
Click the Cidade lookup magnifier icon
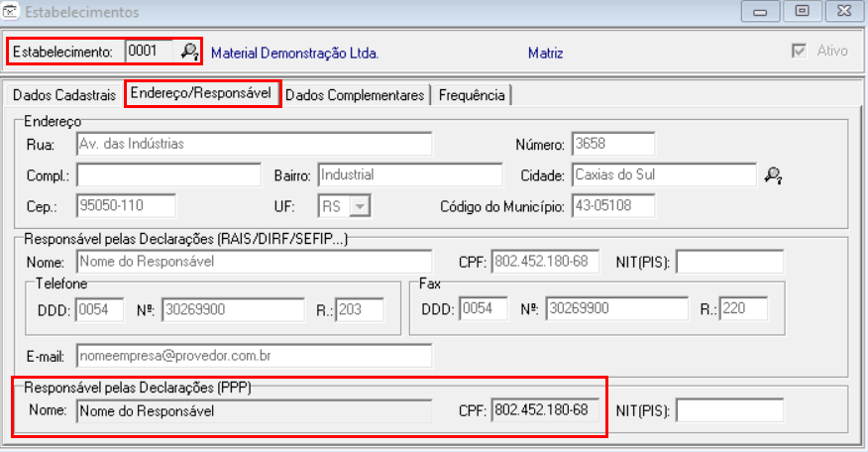(773, 175)
